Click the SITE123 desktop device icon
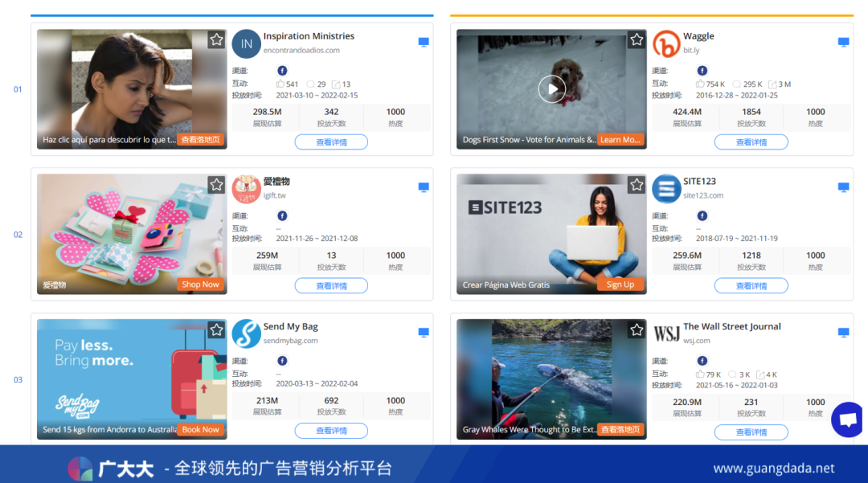The width and height of the screenshot is (868, 483). (844, 187)
